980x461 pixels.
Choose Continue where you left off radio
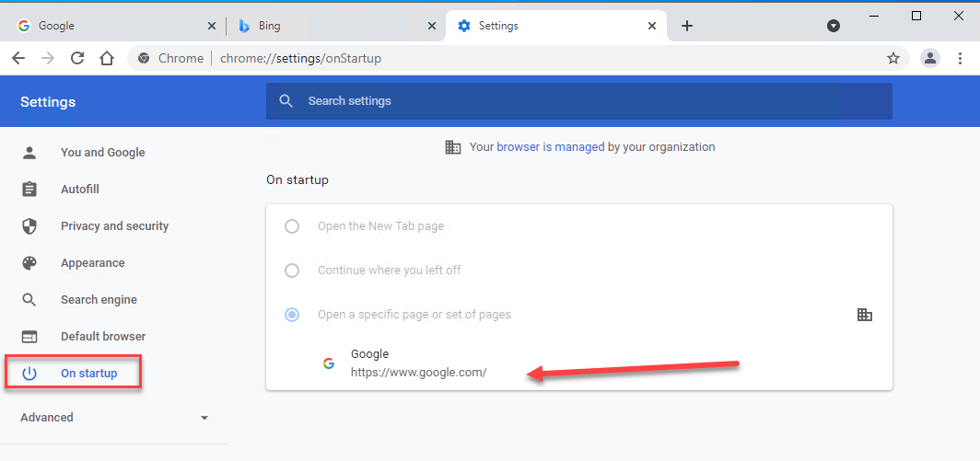click(292, 271)
